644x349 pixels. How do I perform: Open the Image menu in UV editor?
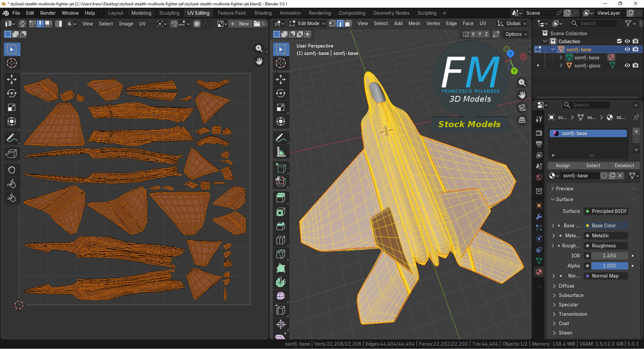point(126,24)
